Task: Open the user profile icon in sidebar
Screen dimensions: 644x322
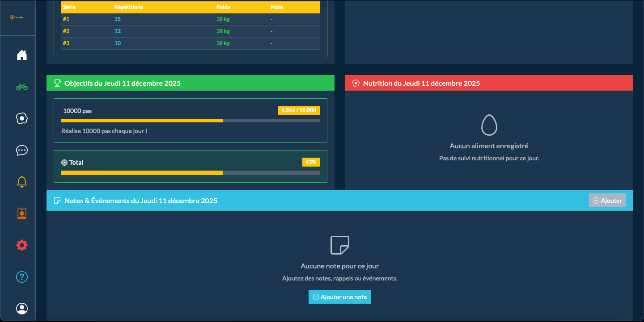Action: (x=22, y=309)
